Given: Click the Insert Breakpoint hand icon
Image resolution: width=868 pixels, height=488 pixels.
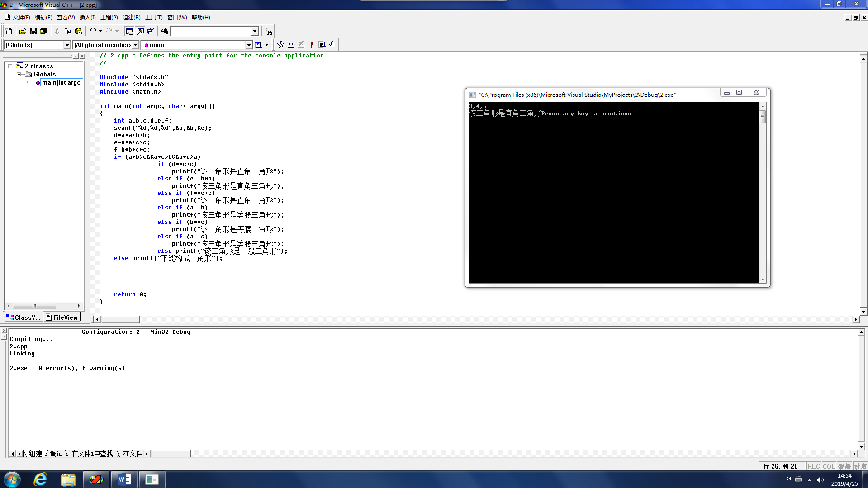Looking at the screenshot, I should click(332, 45).
